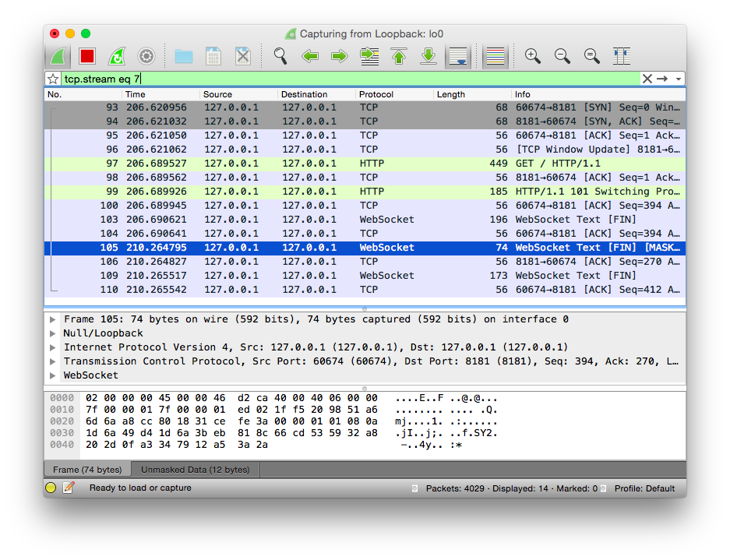Screen dimensions: 730x560
Task: Expand the WebSocket protocol details
Action: click(52, 375)
